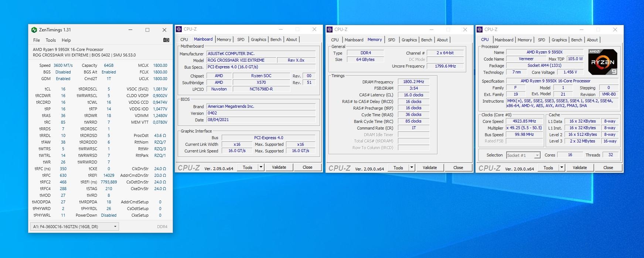The height and width of the screenshot is (258, 644).
Task: Click the tCL value 16 in ZenTimings
Action: tap(63, 89)
